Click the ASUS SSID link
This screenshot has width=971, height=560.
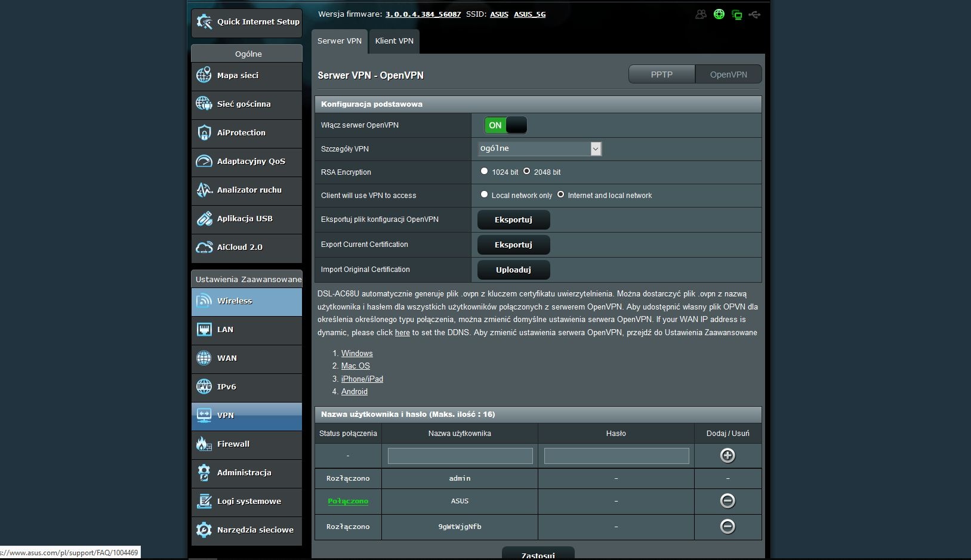pyautogui.click(x=500, y=14)
